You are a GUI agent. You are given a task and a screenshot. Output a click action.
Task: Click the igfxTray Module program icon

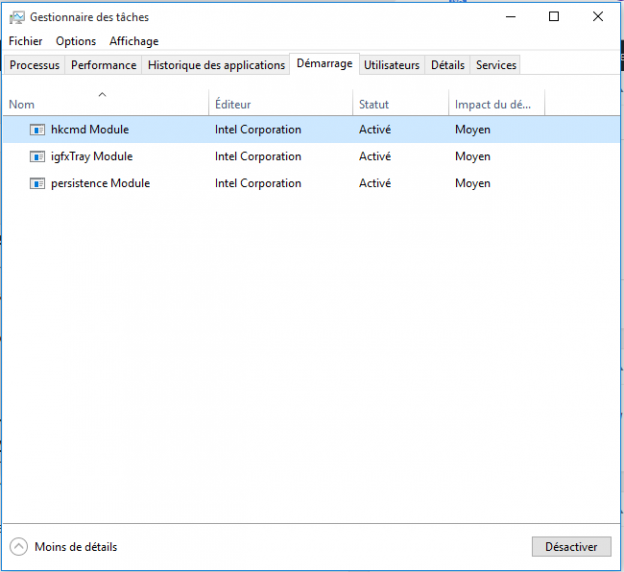tap(38, 156)
